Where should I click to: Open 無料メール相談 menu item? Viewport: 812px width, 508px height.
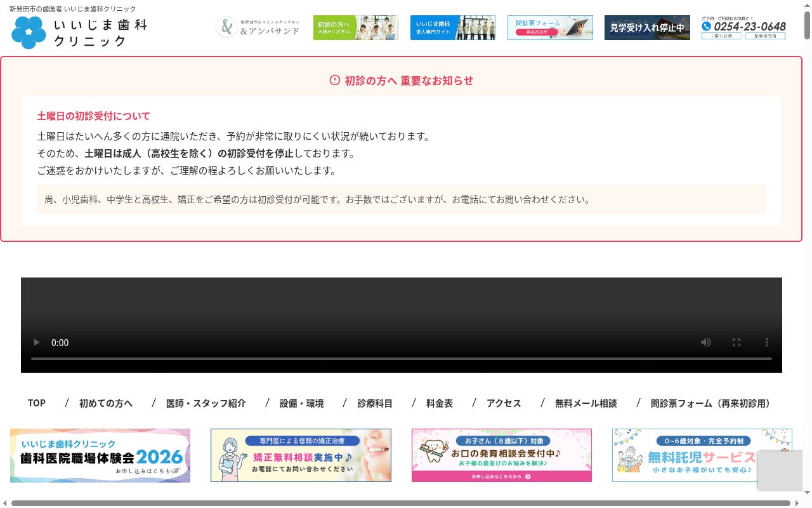(x=586, y=403)
